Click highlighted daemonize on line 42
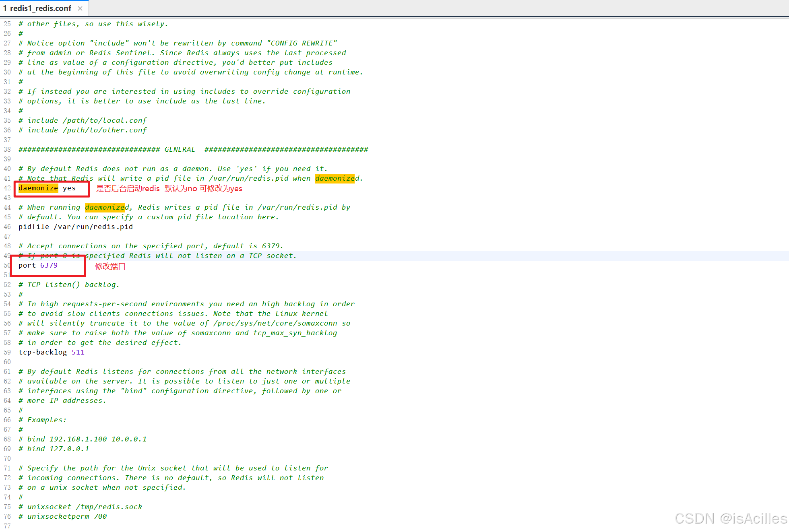This screenshot has width=789, height=532. click(x=38, y=188)
